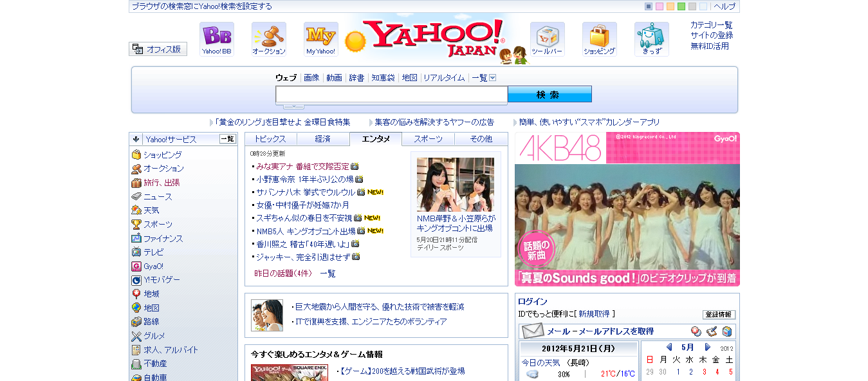Open the AKB48 GyaO! video banner

[627, 209]
